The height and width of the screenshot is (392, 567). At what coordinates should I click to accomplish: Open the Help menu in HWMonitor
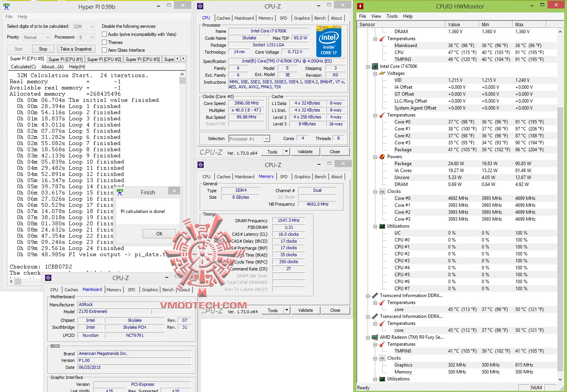point(408,16)
